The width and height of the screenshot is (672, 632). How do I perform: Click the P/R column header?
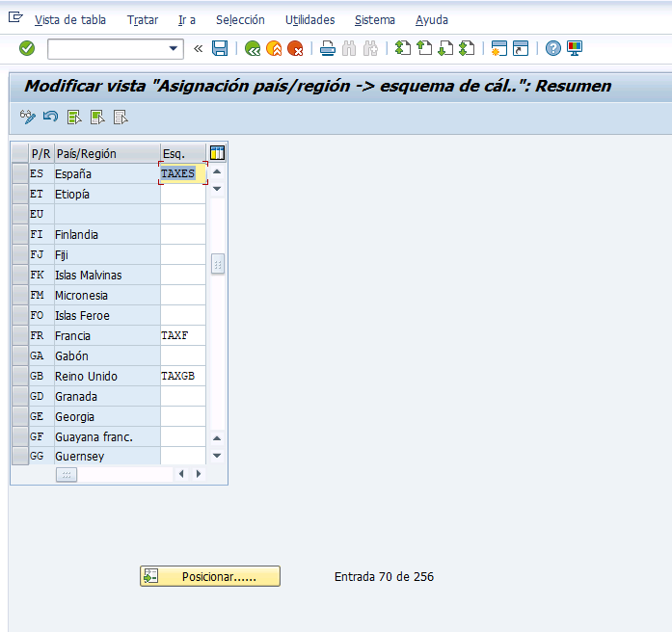pyautogui.click(x=41, y=153)
